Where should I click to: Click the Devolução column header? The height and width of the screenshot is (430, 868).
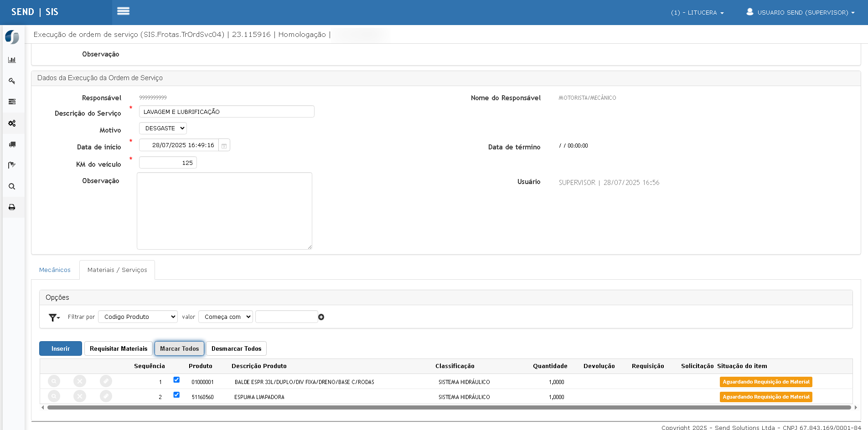click(x=599, y=366)
